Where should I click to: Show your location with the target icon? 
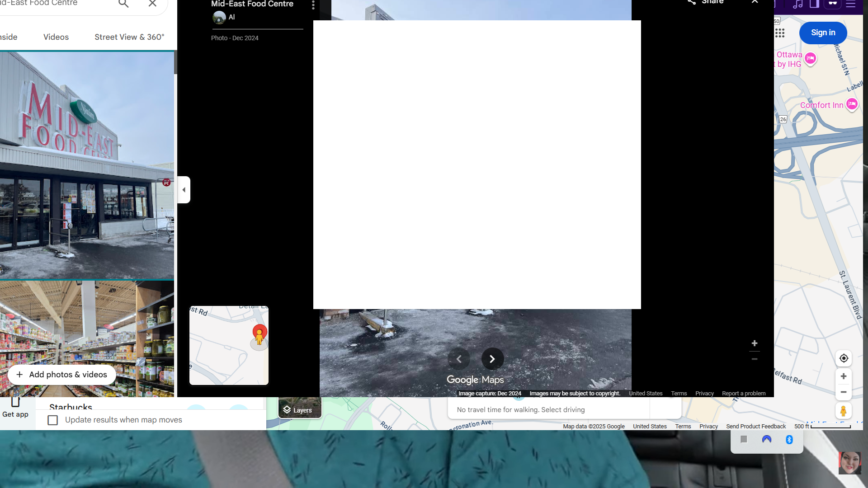[x=844, y=358]
